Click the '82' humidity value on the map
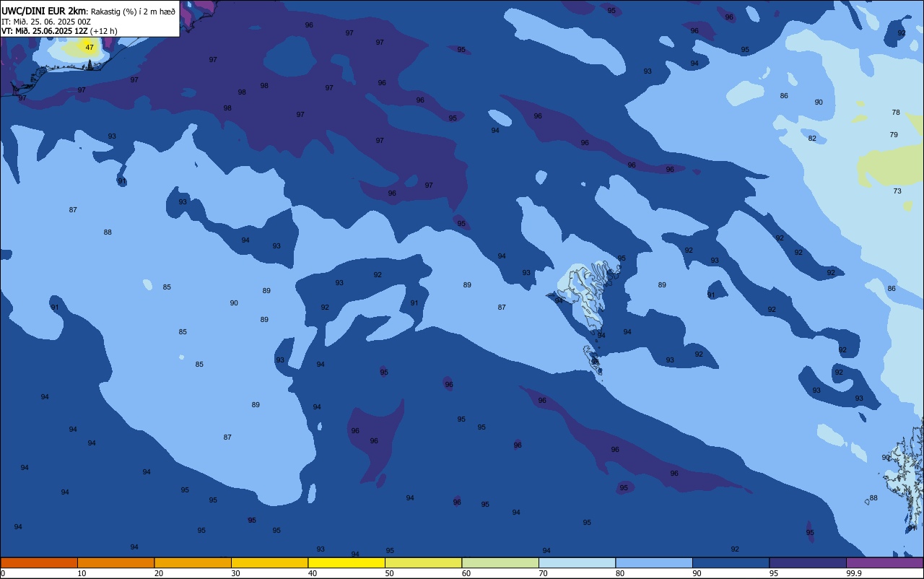Image resolution: width=924 pixels, height=579 pixels. (812, 139)
